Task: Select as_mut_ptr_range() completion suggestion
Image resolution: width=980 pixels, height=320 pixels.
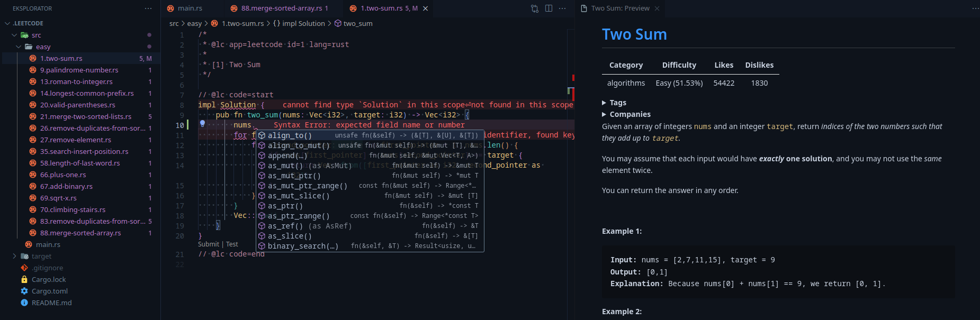Action: 370,186
